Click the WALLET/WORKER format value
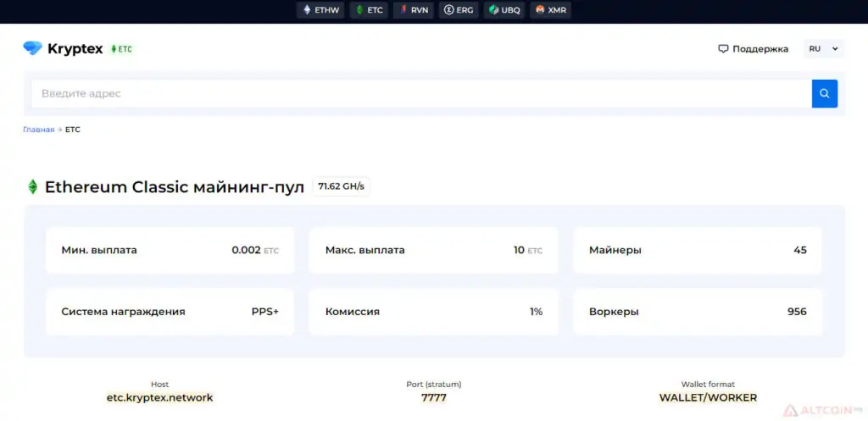Screen dimensions: 868x421 tap(708, 397)
